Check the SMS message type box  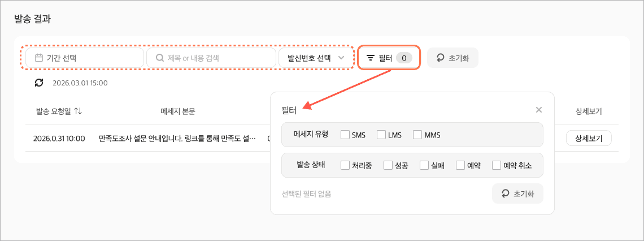[x=345, y=135]
